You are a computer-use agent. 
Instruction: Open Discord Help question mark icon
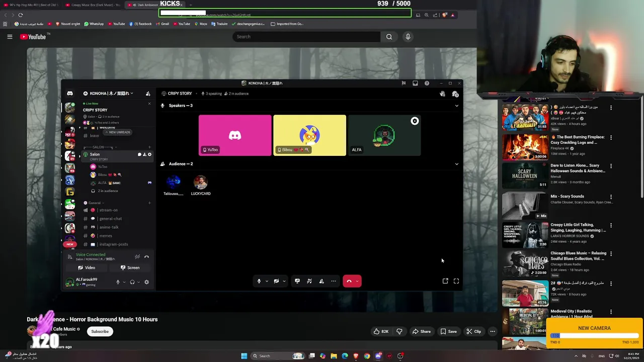427,83
